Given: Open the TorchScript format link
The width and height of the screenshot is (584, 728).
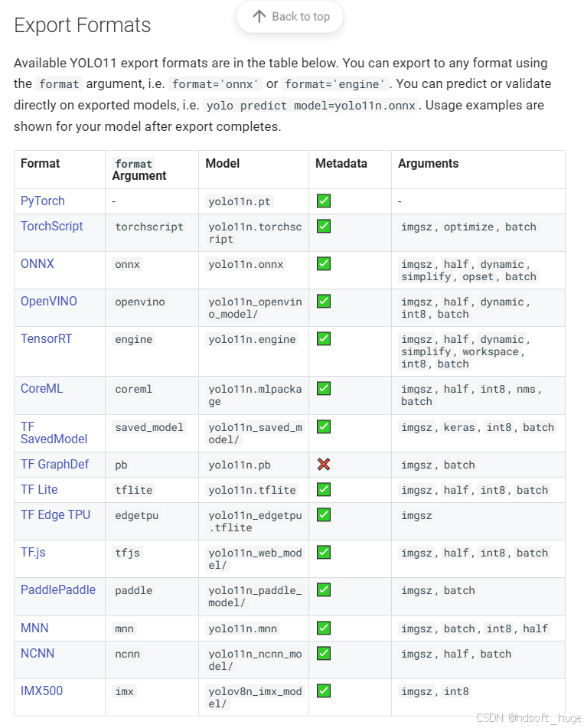Looking at the screenshot, I should (51, 226).
